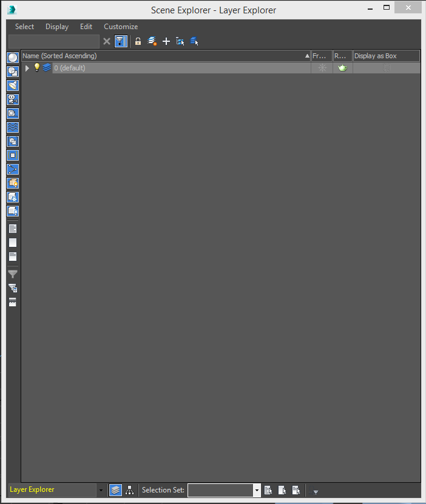The image size is (426, 504).
Task: Click the Selection Set input field
Action: click(220, 490)
